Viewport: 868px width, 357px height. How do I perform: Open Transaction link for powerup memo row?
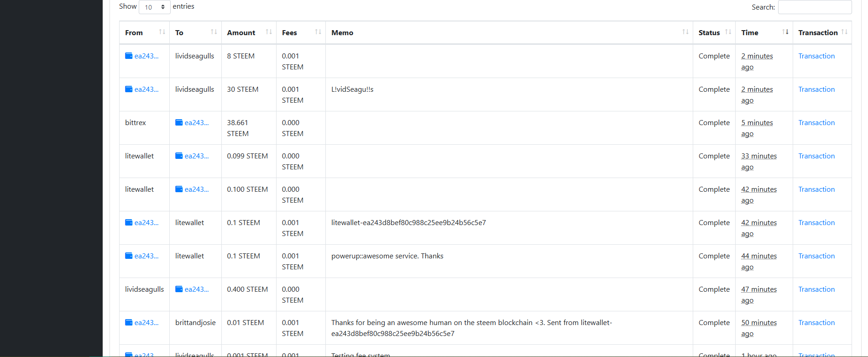(816, 256)
